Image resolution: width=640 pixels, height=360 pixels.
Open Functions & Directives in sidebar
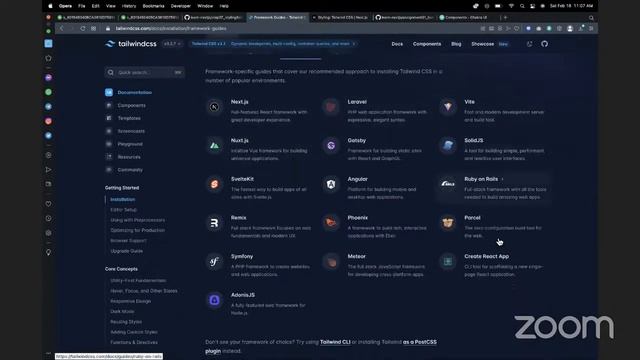point(134,342)
